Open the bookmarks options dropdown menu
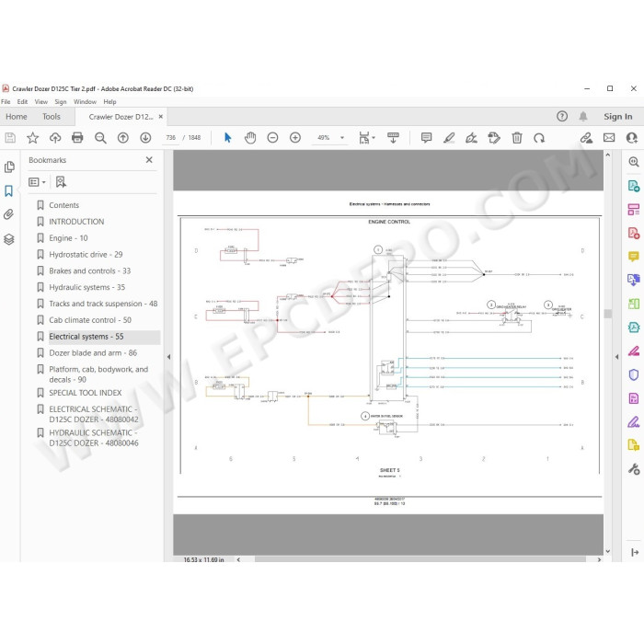Image resolution: width=644 pixels, height=644 pixels. pos(37,182)
